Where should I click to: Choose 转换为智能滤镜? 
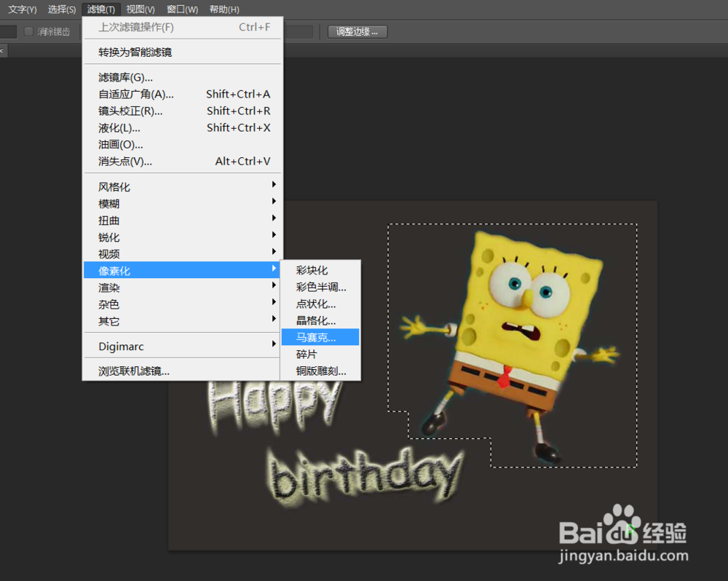183,52
